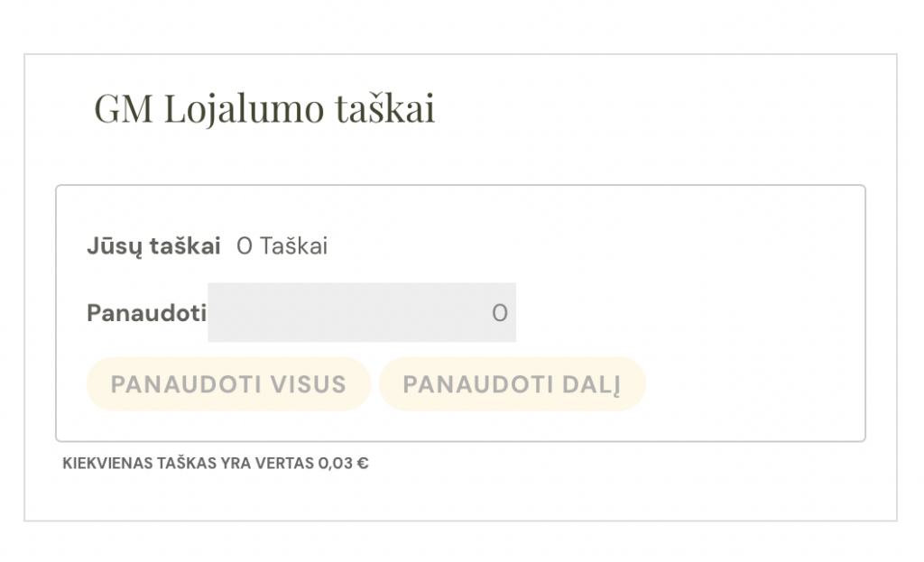Viewport: 924px width, 562px height.
Task: Focus the Panaudoti points input field
Action: coord(361,313)
